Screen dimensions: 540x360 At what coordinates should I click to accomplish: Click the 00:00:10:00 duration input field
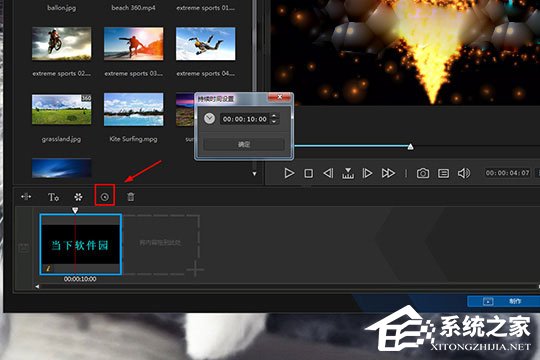245,119
